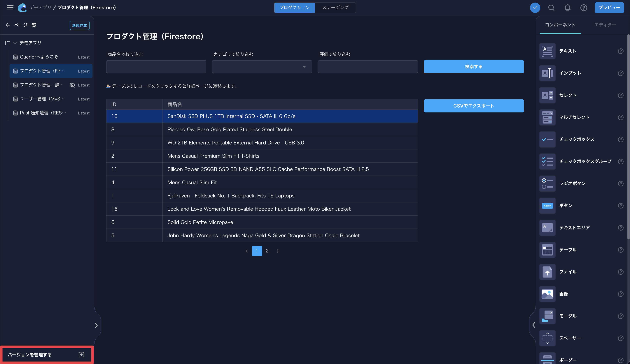Switch to エディター tab
Viewport: 630px width, 364px height.
click(605, 25)
